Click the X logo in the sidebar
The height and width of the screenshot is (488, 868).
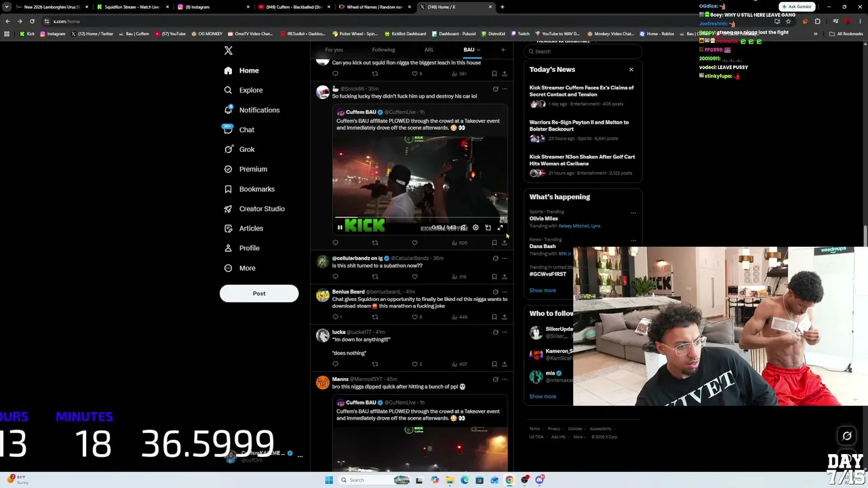tap(229, 51)
